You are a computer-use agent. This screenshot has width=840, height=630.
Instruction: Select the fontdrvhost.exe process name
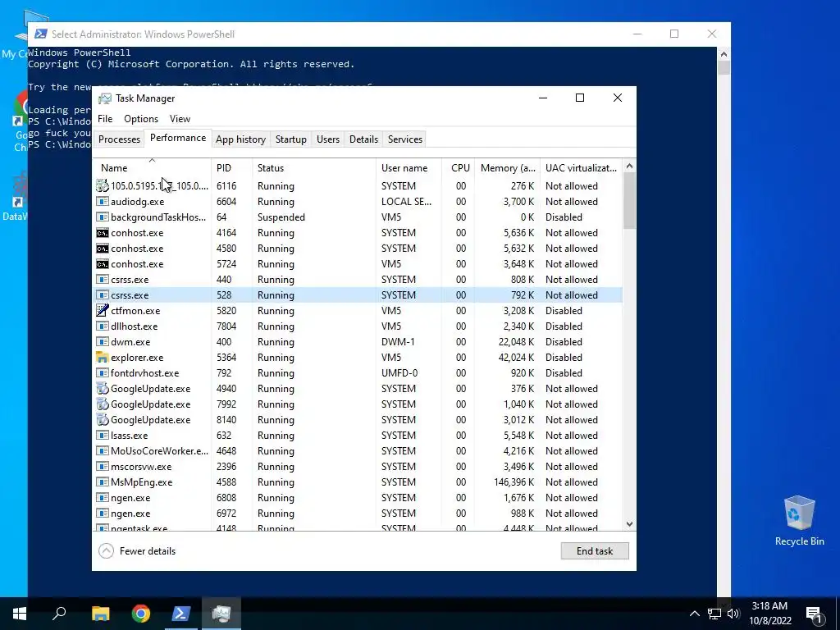144,373
